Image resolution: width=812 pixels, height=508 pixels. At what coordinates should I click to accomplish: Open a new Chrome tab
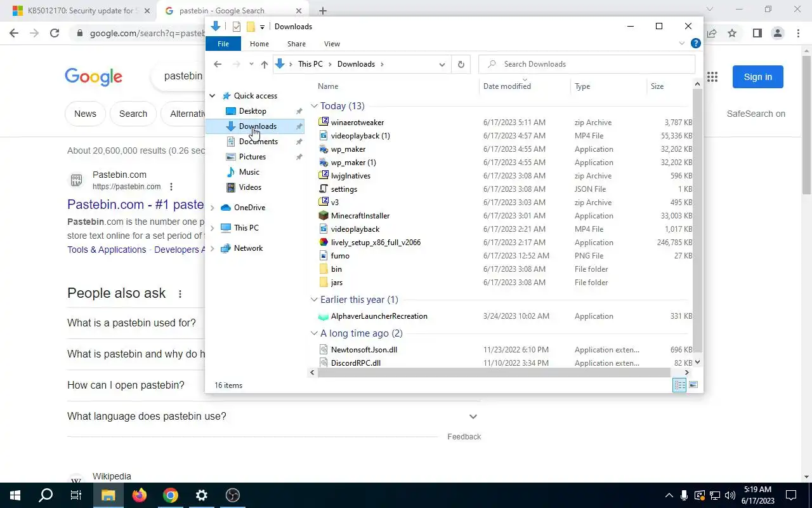pos(323,11)
